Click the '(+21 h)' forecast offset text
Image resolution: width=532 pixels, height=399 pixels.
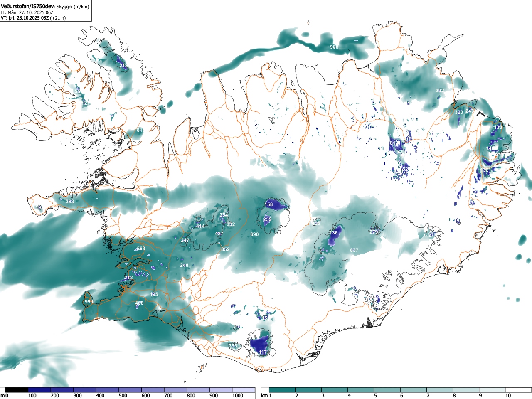[x=58, y=18]
